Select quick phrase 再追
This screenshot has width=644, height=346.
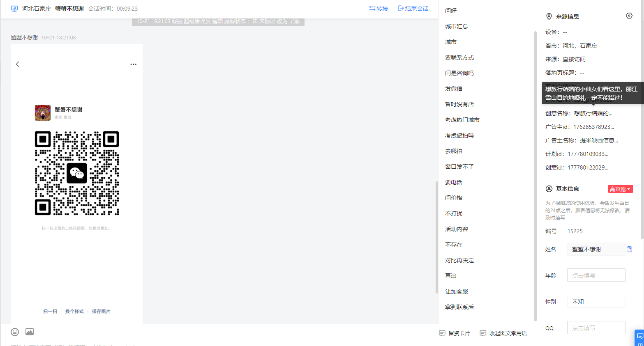point(451,276)
